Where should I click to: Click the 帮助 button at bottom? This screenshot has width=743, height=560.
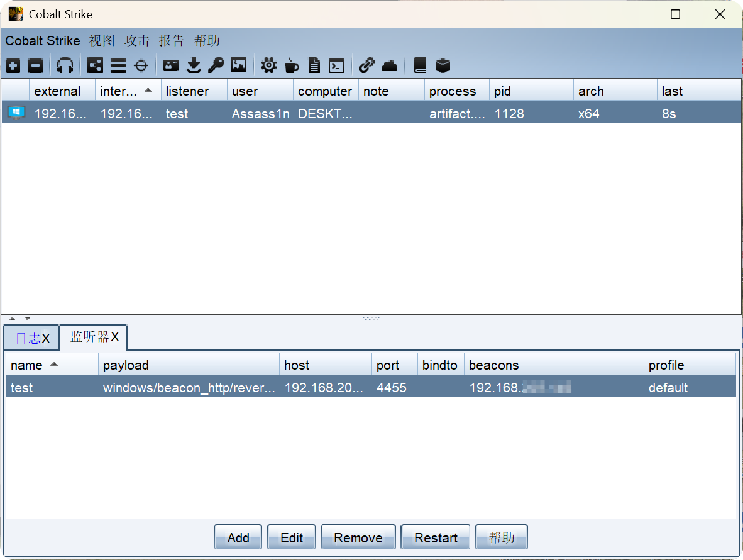pos(502,537)
